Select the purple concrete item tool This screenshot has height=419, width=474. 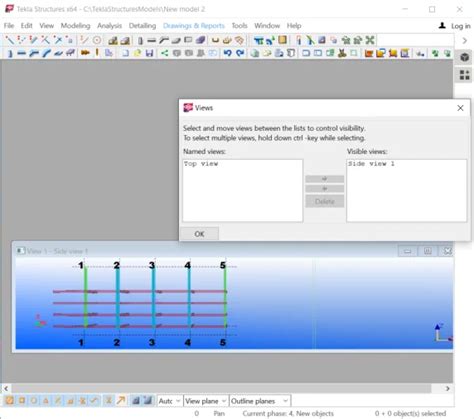[200, 40]
